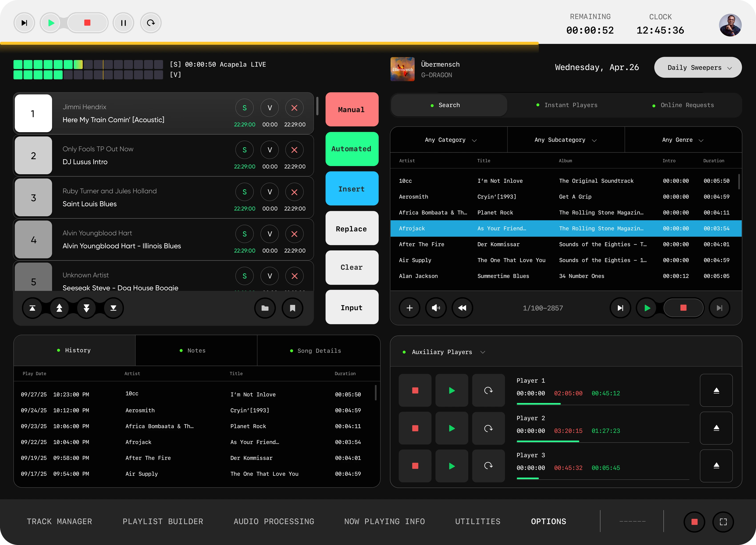
Task: Click the orange playback progress bar
Action: (269, 43)
